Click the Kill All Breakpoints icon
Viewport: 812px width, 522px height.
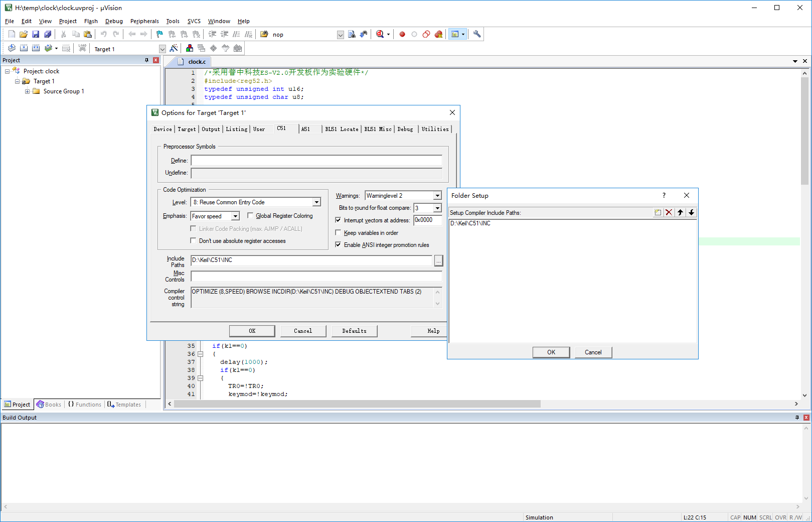pos(438,34)
